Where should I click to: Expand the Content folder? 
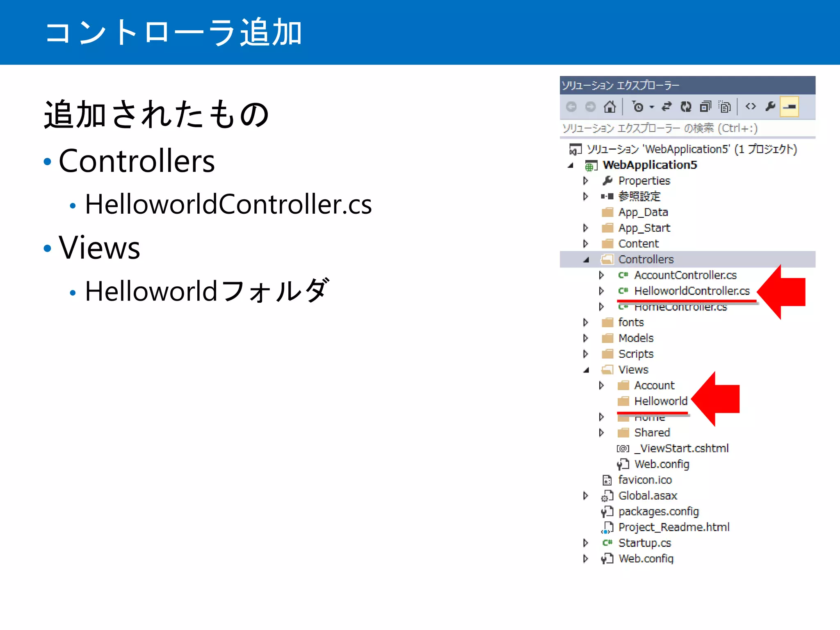click(x=586, y=244)
